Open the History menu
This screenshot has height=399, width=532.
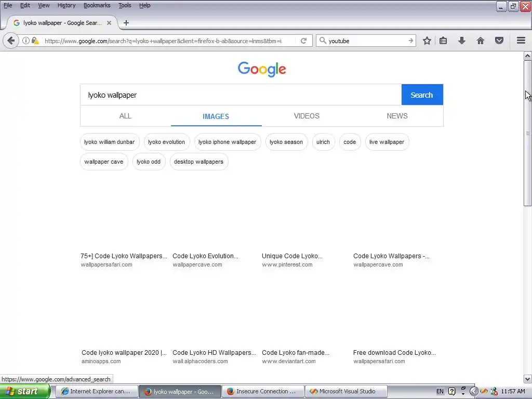(x=66, y=5)
